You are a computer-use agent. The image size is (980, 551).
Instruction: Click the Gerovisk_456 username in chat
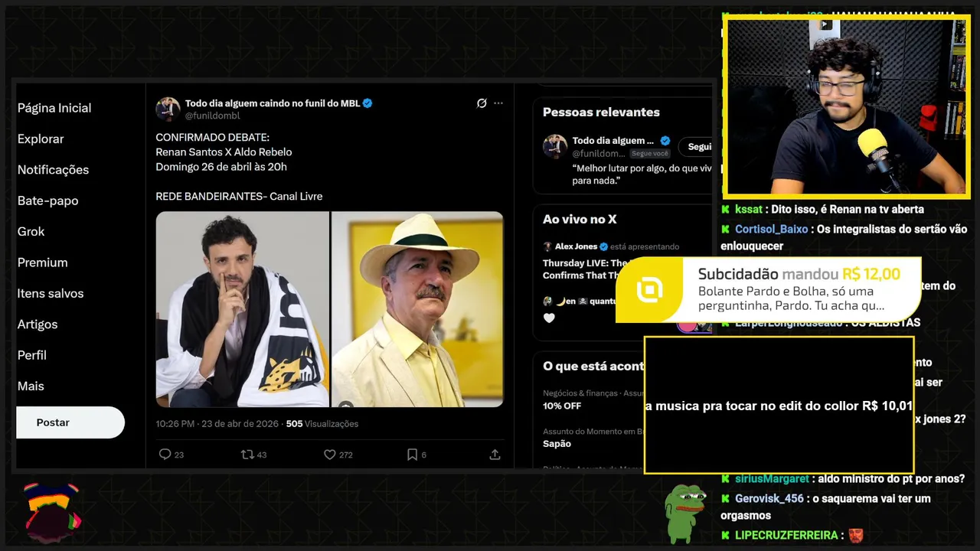coord(769,498)
